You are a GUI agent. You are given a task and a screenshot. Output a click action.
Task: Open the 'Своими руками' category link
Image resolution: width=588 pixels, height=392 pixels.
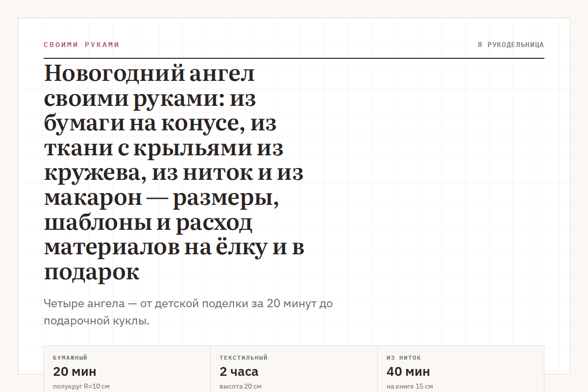pyautogui.click(x=81, y=45)
